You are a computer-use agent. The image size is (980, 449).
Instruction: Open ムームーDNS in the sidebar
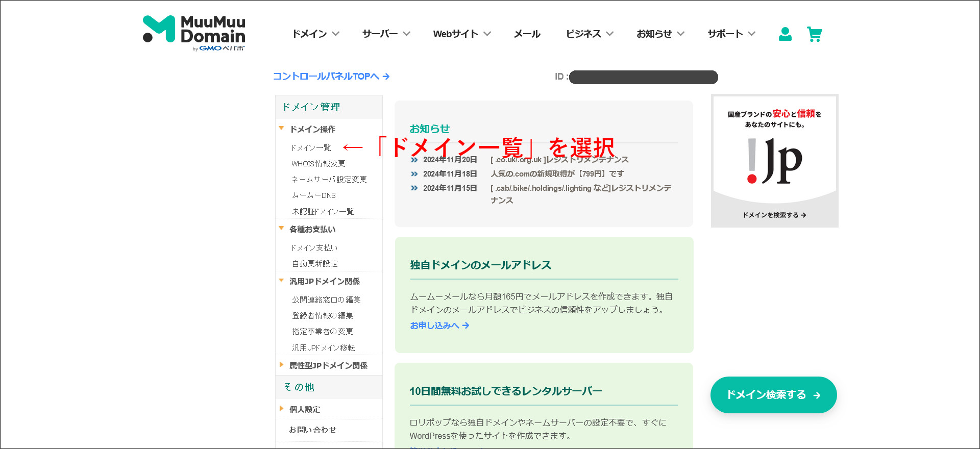314,195
